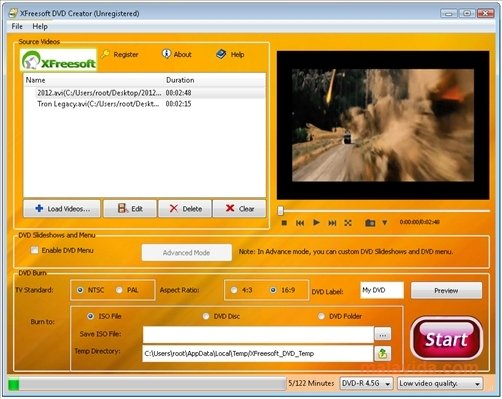Choose 4:3 aspect ratio
Screen dimensions: 502x399
[x=234, y=290]
